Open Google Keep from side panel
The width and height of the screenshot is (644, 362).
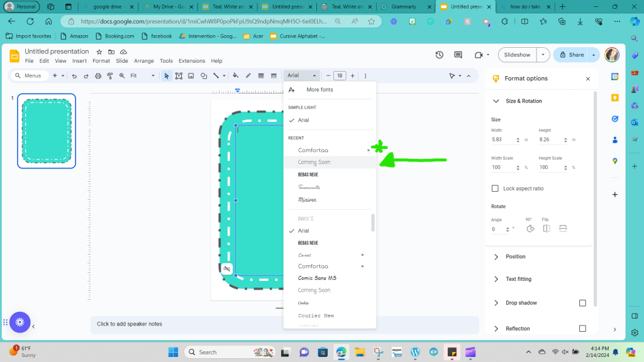pos(615,97)
